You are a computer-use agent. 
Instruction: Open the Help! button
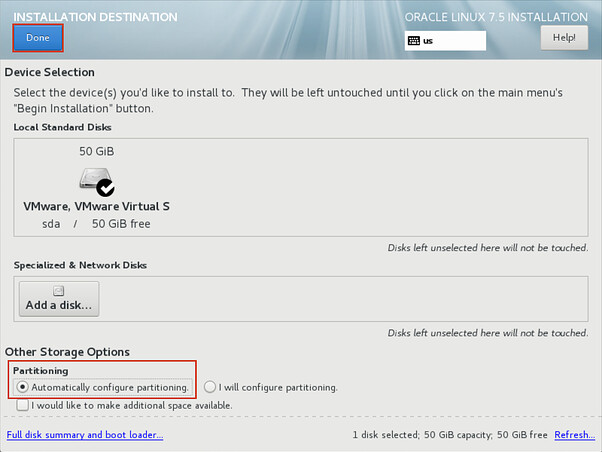(x=564, y=38)
